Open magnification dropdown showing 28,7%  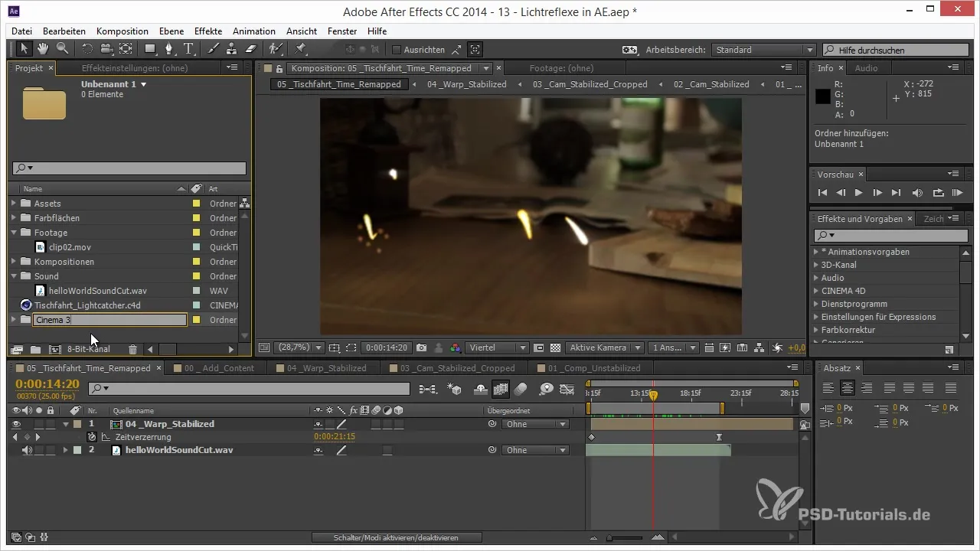tap(299, 347)
